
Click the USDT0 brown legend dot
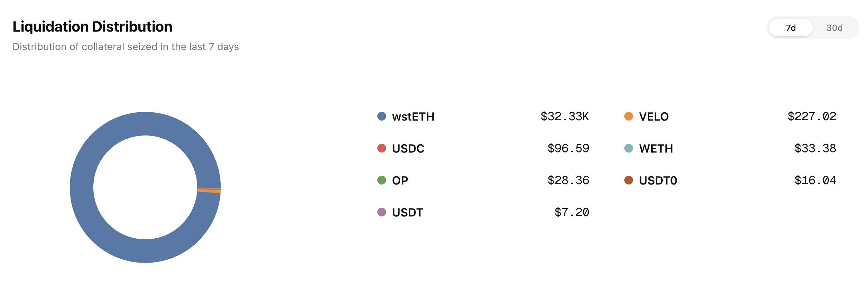point(628,180)
